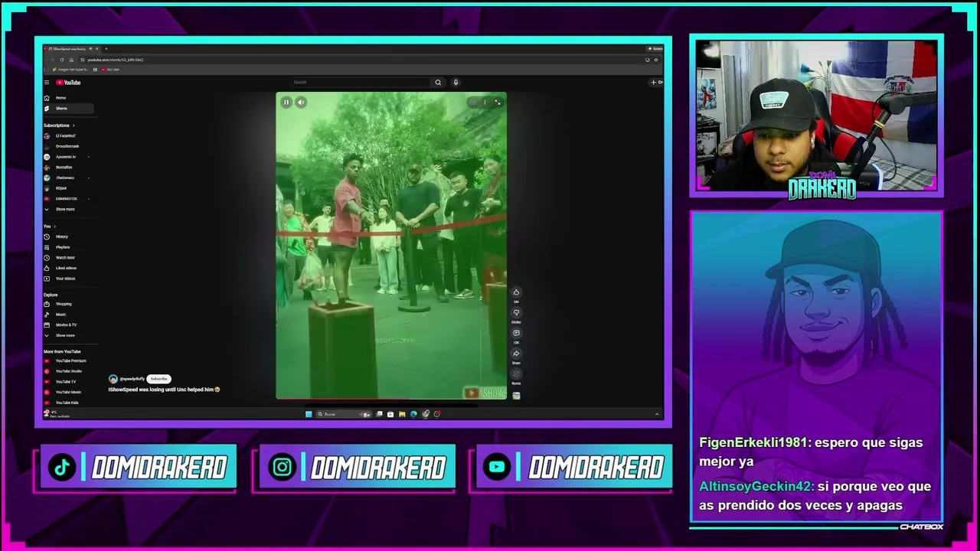Viewport: 980px width, 551px height.
Task: Open the YouTube bookmark in bookmarks bar
Action: point(110,70)
